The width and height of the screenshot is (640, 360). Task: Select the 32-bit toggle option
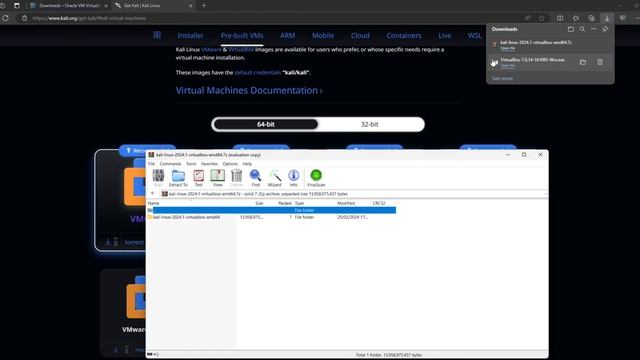[369, 124]
